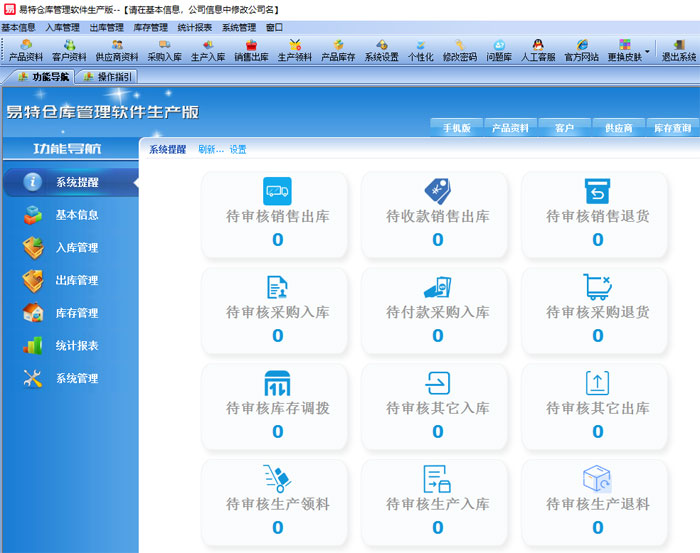Open the 待审核销售出库 reminder card

pos(277,214)
